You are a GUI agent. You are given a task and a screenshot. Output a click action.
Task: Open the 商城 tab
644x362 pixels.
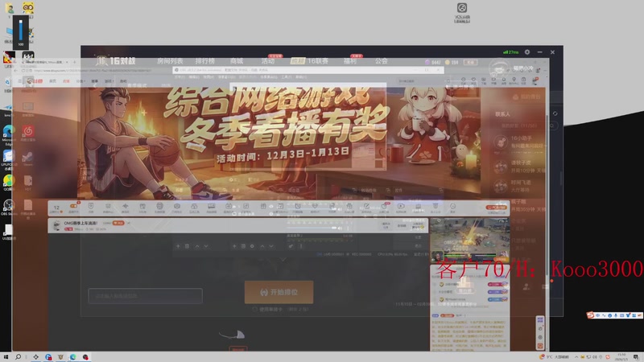237,61
